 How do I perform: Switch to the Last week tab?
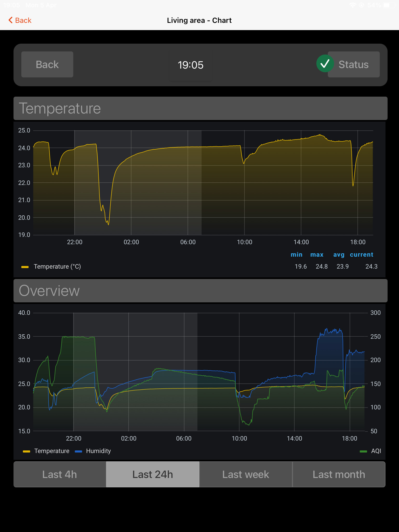pyautogui.click(x=246, y=474)
